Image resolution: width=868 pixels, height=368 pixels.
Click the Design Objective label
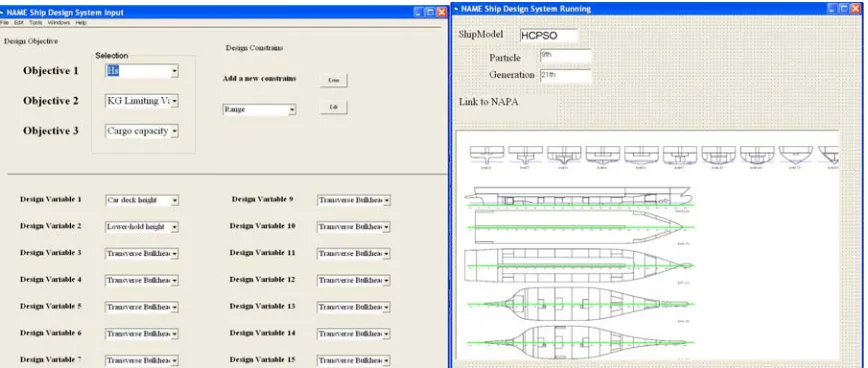click(31, 42)
